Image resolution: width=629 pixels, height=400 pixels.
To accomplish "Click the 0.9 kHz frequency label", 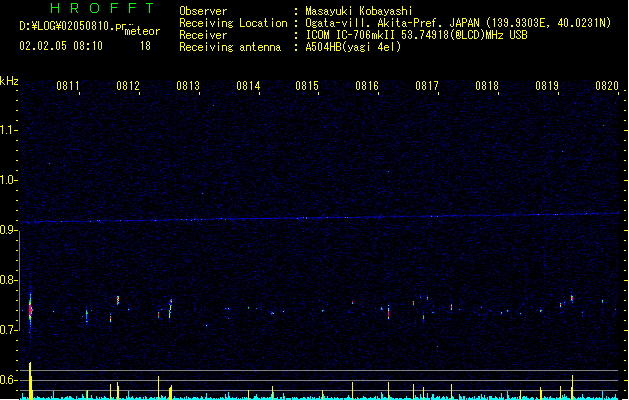I will (8, 230).
